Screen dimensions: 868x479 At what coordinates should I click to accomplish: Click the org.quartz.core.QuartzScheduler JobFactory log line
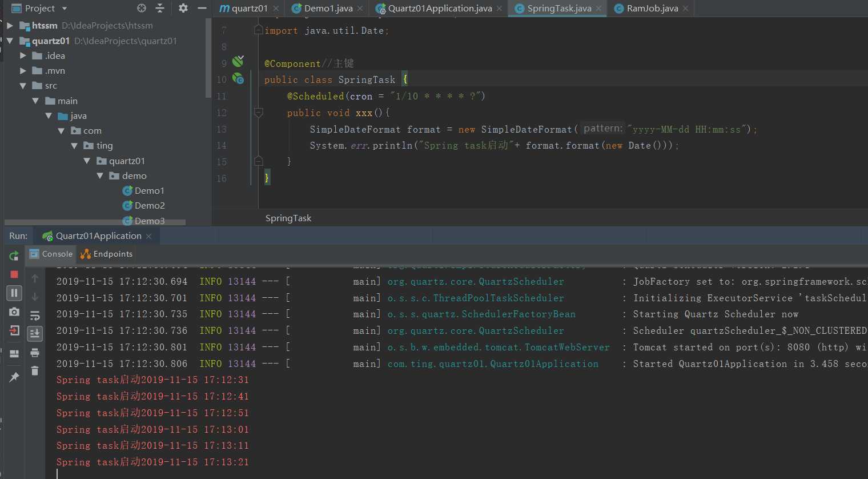pyautogui.click(x=461, y=282)
